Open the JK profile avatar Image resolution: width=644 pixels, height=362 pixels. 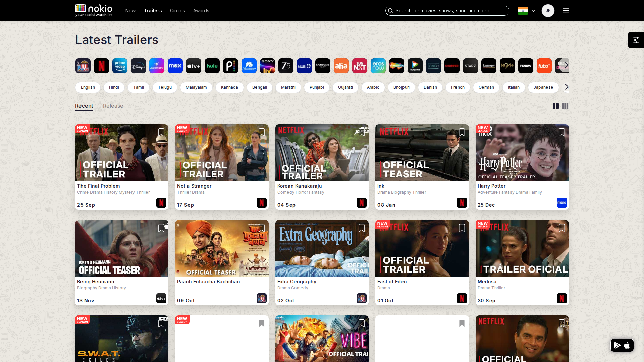[548, 11]
